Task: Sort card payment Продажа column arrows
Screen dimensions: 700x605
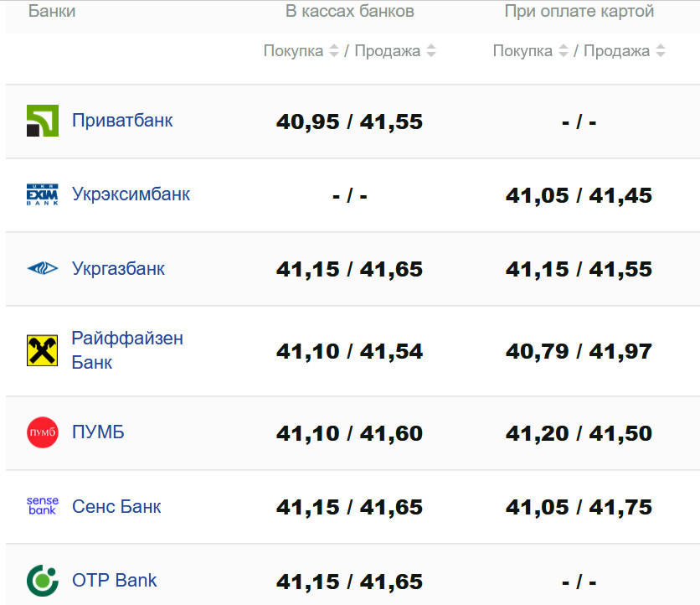Action: [x=661, y=51]
